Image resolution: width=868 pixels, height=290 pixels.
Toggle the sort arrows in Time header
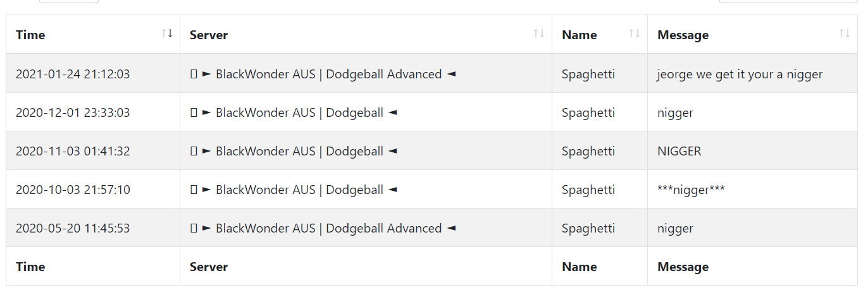167,33
